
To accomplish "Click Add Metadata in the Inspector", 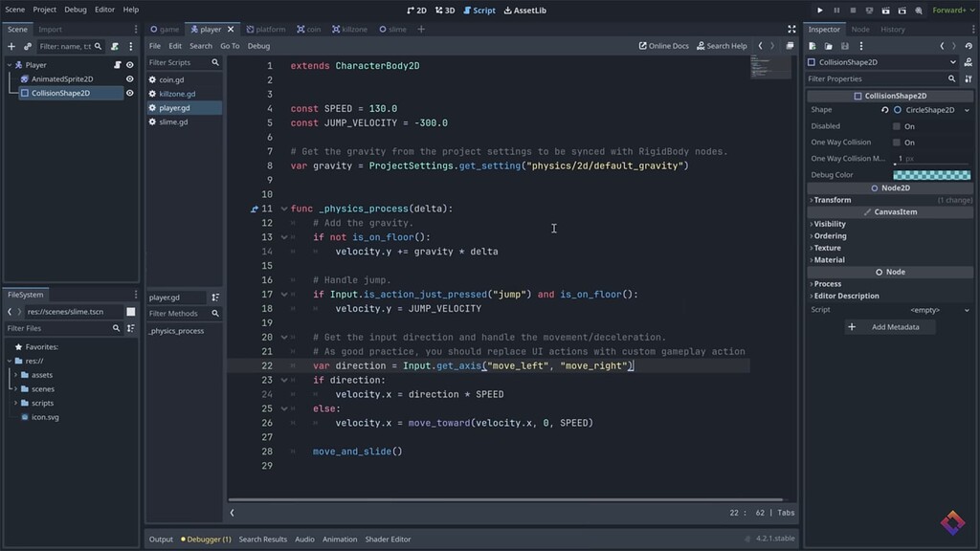I will (890, 328).
